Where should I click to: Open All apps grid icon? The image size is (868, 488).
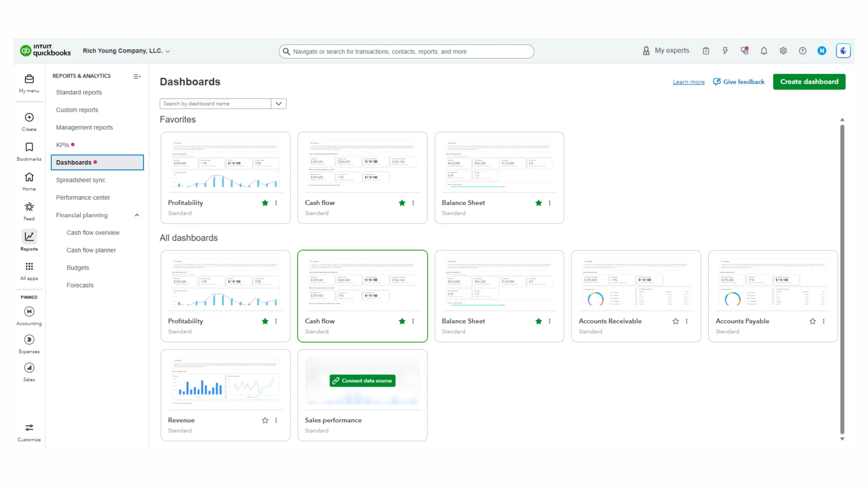click(29, 267)
